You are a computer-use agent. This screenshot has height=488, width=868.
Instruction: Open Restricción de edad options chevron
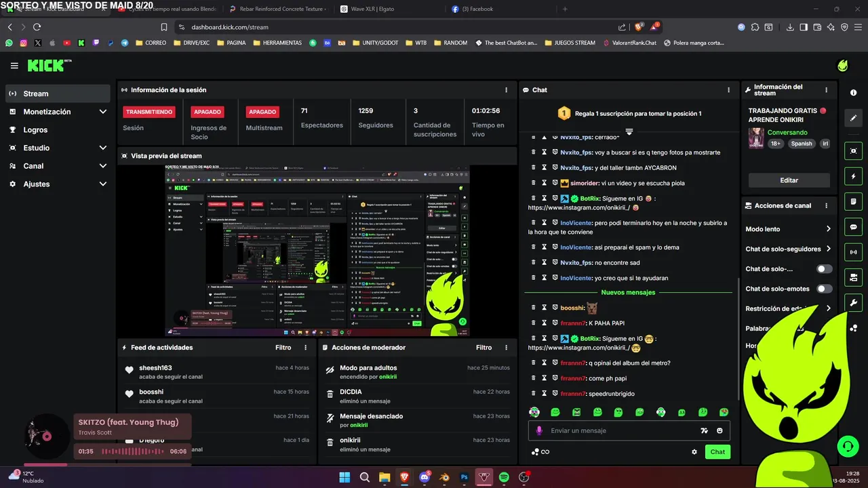click(x=828, y=308)
